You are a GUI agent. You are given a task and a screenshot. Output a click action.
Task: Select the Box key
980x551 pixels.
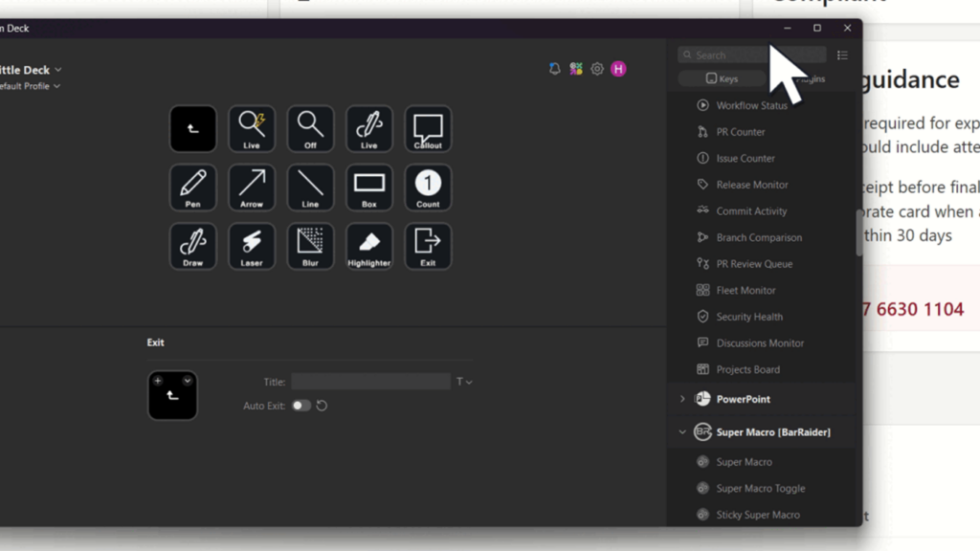tap(368, 187)
